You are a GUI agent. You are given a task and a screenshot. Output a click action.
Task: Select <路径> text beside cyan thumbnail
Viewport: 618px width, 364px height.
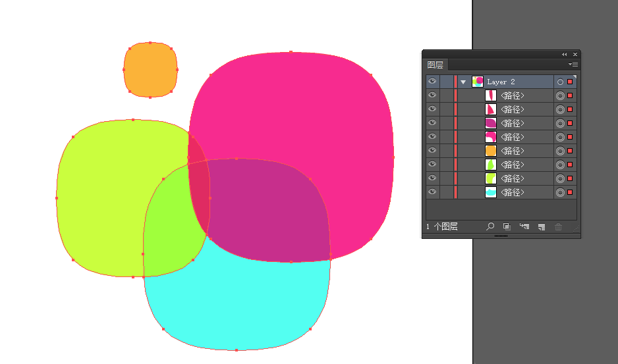pos(513,192)
